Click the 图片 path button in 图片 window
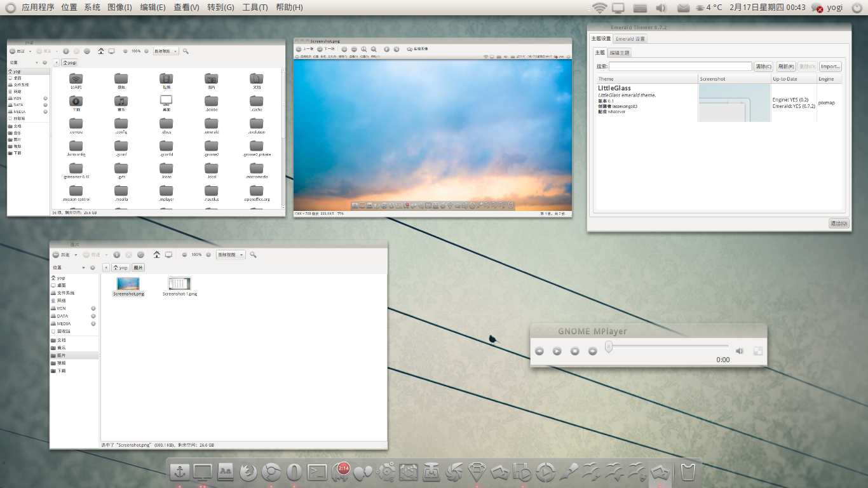Viewport: 868px width, 488px height. point(139,268)
